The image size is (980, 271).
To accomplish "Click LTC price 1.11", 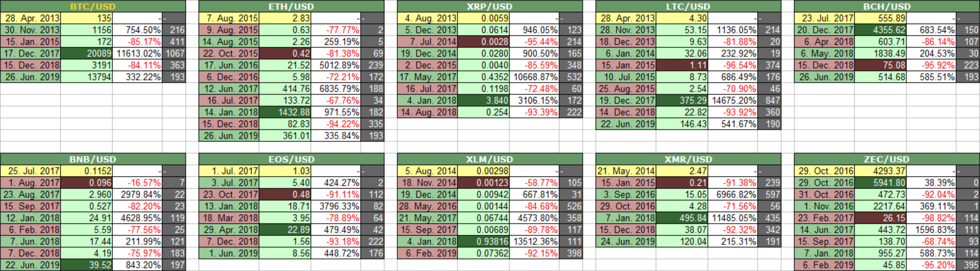I will click(x=682, y=65).
